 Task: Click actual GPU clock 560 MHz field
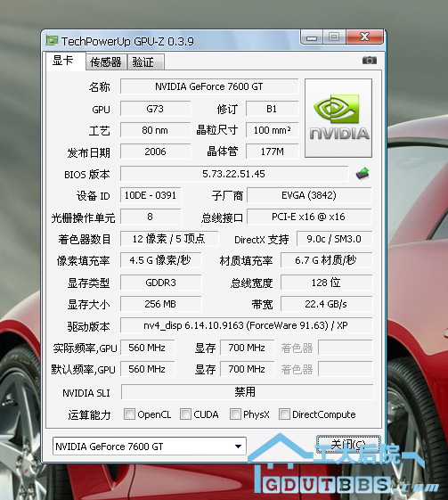(147, 348)
